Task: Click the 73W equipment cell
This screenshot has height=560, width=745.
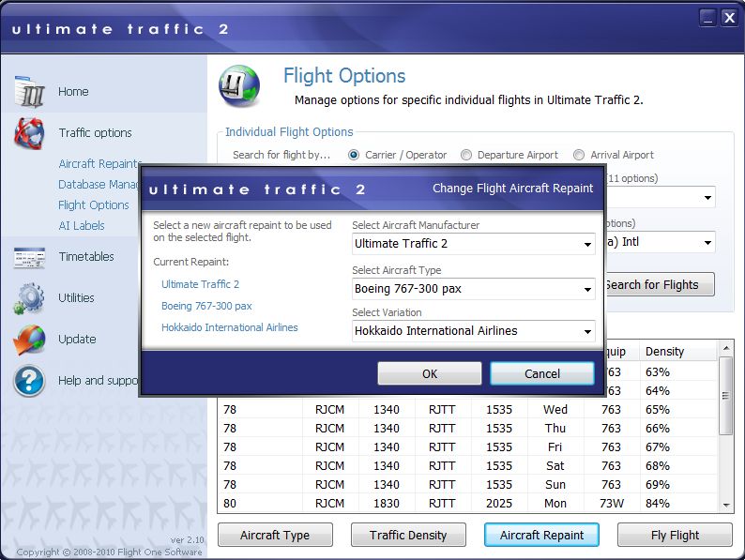Action: click(612, 504)
